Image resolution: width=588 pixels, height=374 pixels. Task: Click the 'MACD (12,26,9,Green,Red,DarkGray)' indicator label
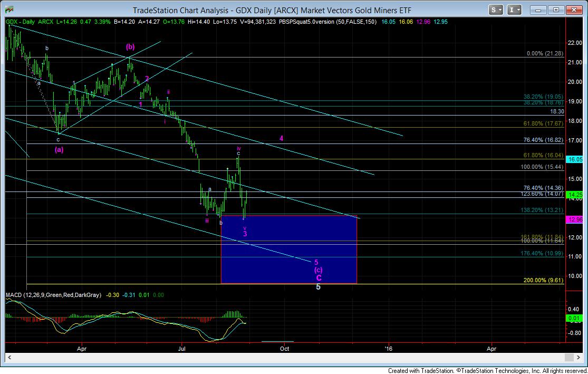point(54,295)
